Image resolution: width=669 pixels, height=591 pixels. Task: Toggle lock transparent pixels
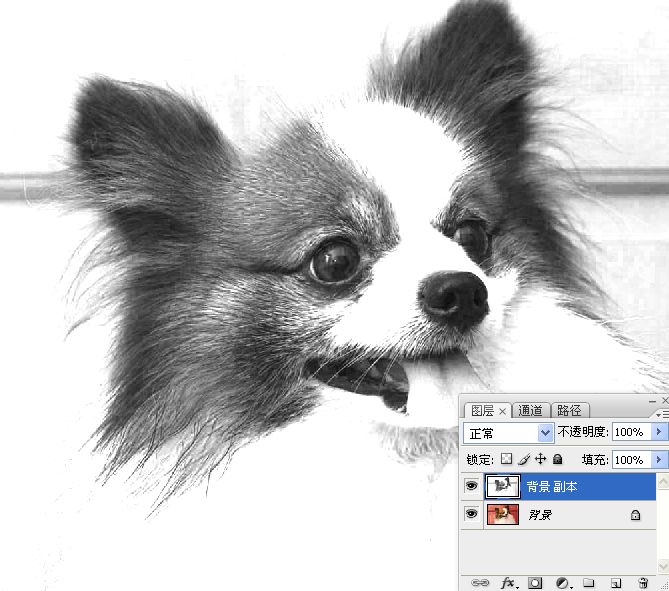(507, 459)
